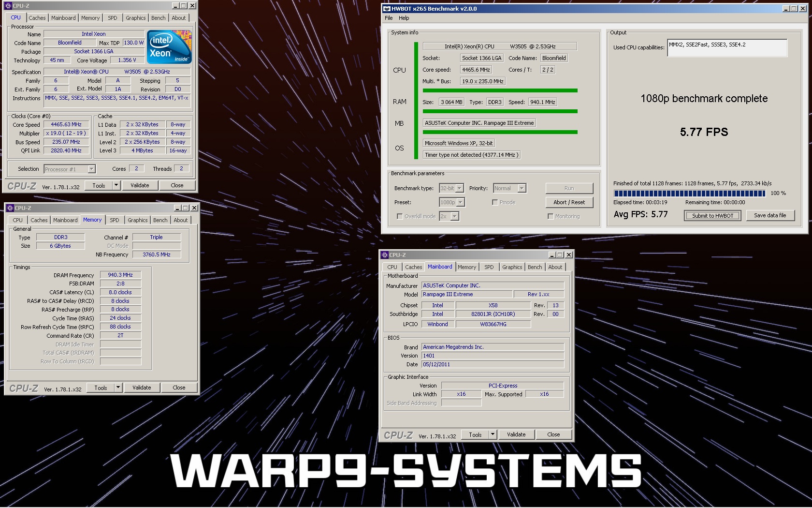Click CPU-Z title icon in Mainboard window

click(x=385, y=255)
